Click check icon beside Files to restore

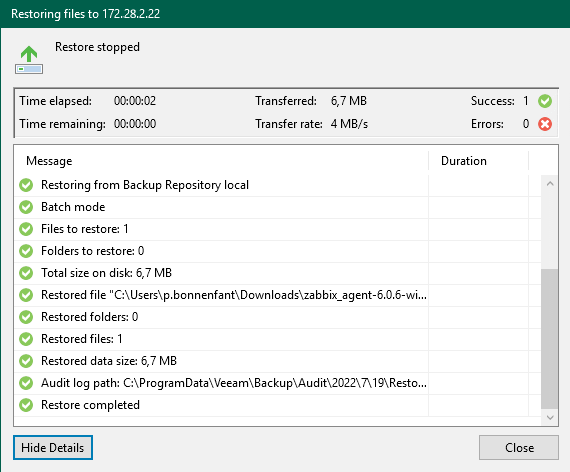tap(26, 229)
